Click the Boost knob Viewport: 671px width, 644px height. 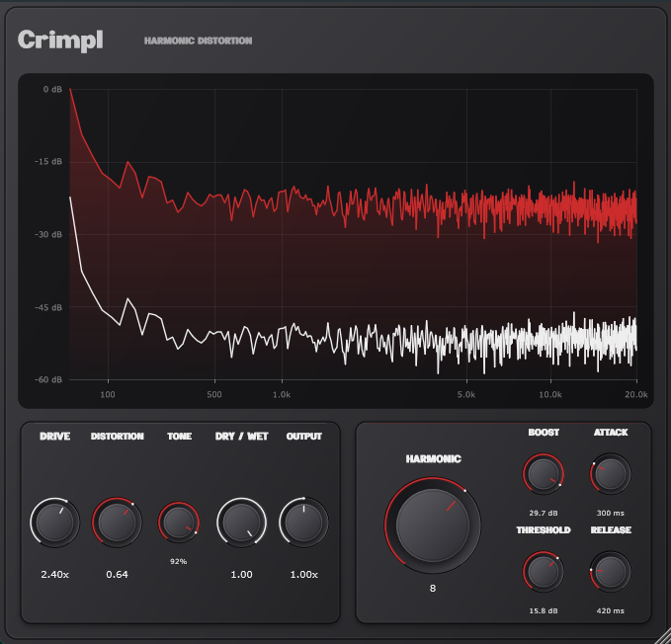(544, 474)
